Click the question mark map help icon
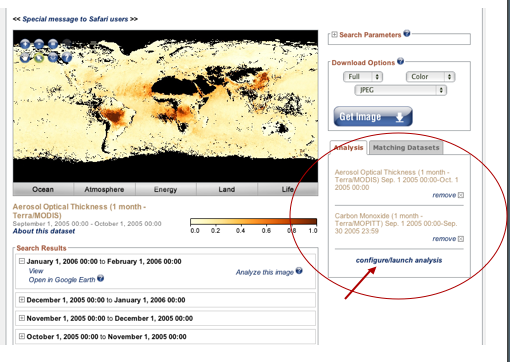The height and width of the screenshot is (362, 510). click(x=67, y=57)
